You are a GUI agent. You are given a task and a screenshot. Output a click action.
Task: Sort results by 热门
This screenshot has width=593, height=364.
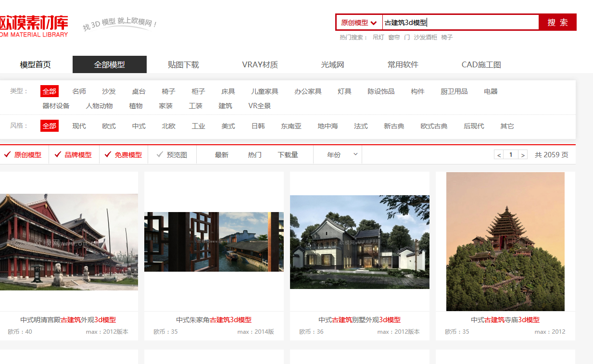point(255,155)
